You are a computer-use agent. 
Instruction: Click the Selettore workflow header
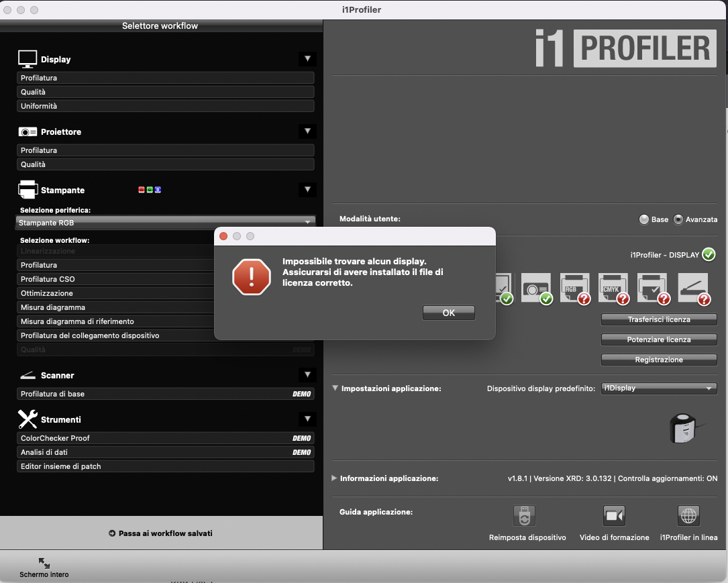pyautogui.click(x=160, y=26)
